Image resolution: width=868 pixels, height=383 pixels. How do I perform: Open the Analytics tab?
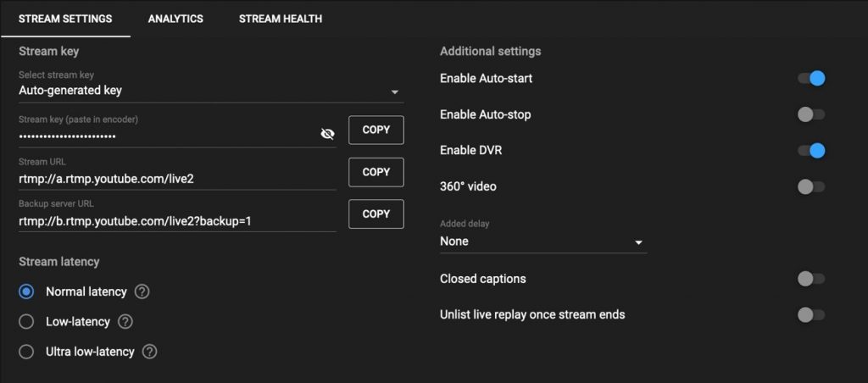[x=175, y=19]
